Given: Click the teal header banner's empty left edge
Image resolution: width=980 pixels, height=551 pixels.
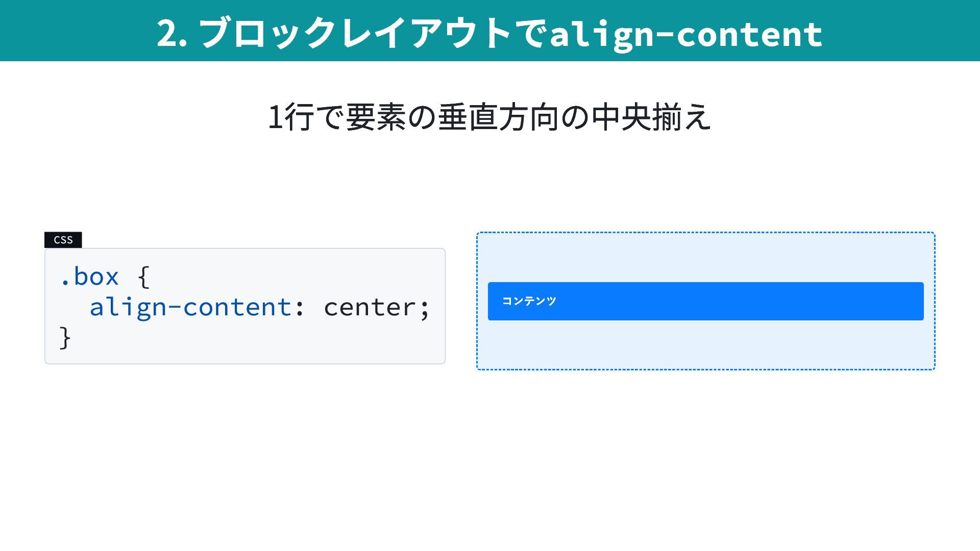Looking at the screenshot, I should [51, 31].
